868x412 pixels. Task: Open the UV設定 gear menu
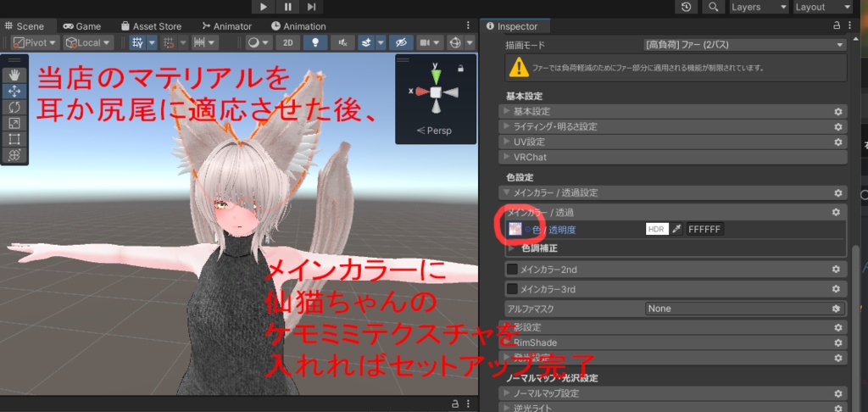[838, 142]
